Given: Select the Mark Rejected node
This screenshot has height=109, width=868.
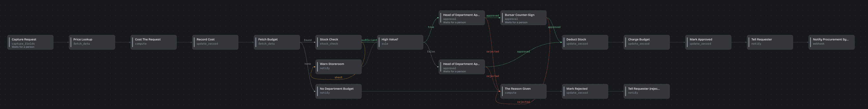Looking at the screenshot, I should (x=585, y=92).
